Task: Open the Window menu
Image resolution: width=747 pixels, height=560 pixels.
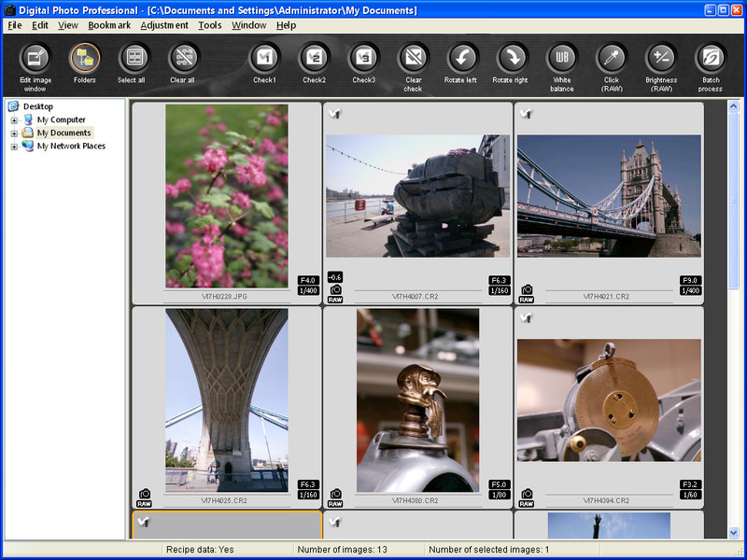Action: tap(249, 25)
